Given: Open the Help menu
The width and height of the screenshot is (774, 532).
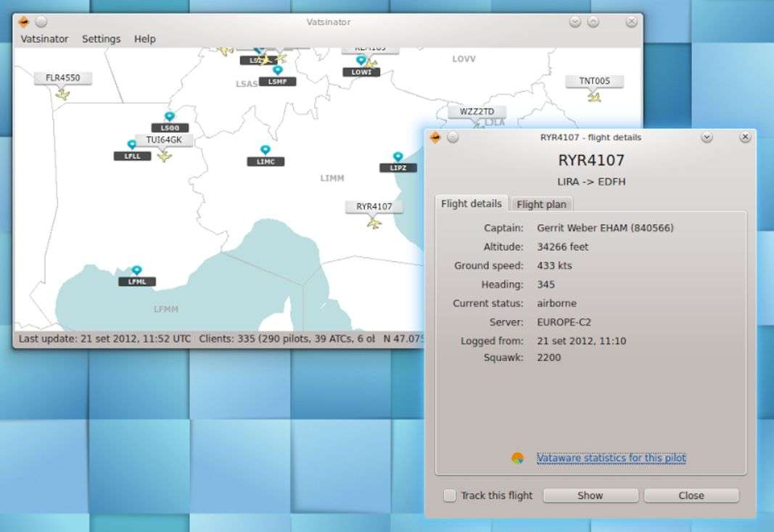Looking at the screenshot, I should click(144, 39).
